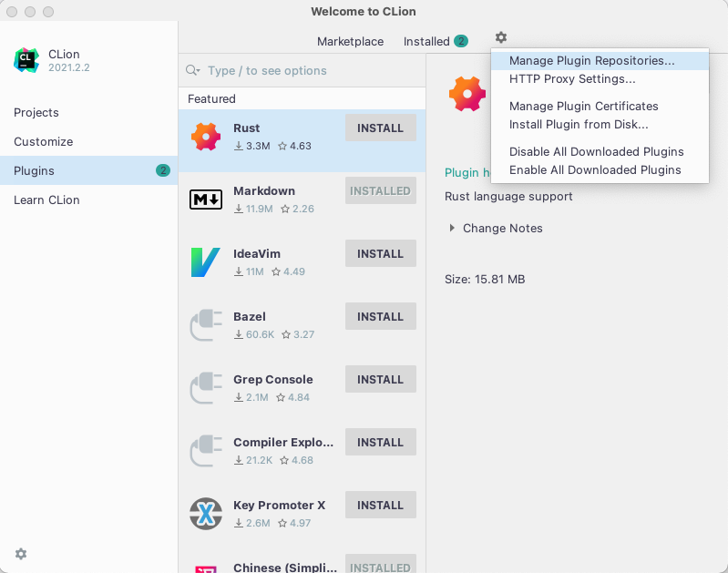Switch to the Marketplace tab
This screenshot has height=573, width=728.
(350, 41)
